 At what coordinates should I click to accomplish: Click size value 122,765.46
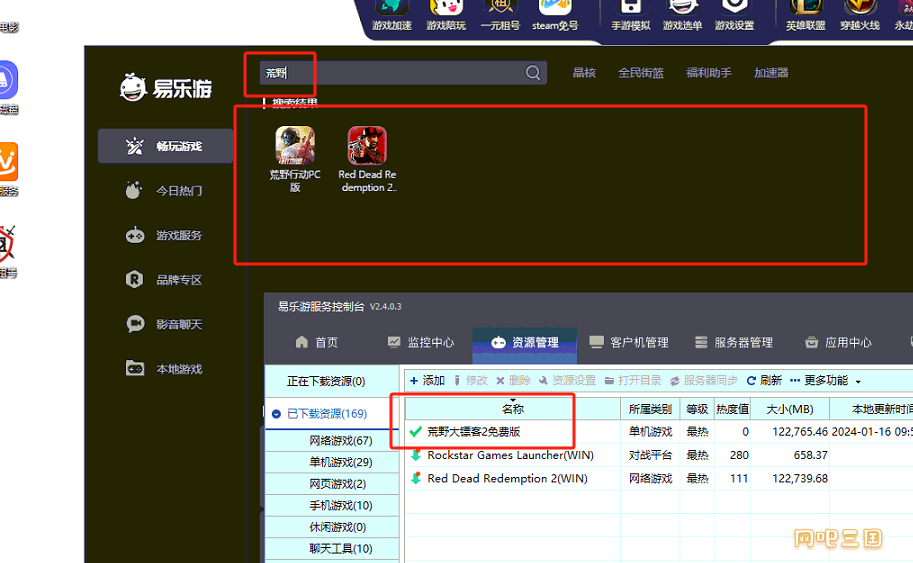click(x=799, y=432)
